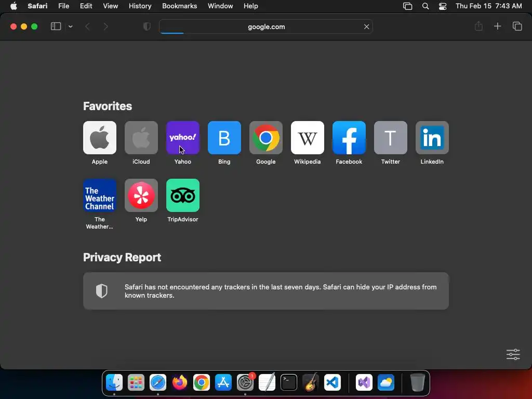Open the Twitter favorite tile
532x399 pixels.
tap(391, 138)
